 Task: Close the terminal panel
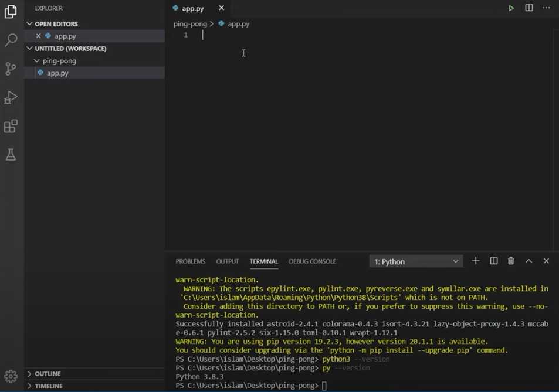[546, 261]
